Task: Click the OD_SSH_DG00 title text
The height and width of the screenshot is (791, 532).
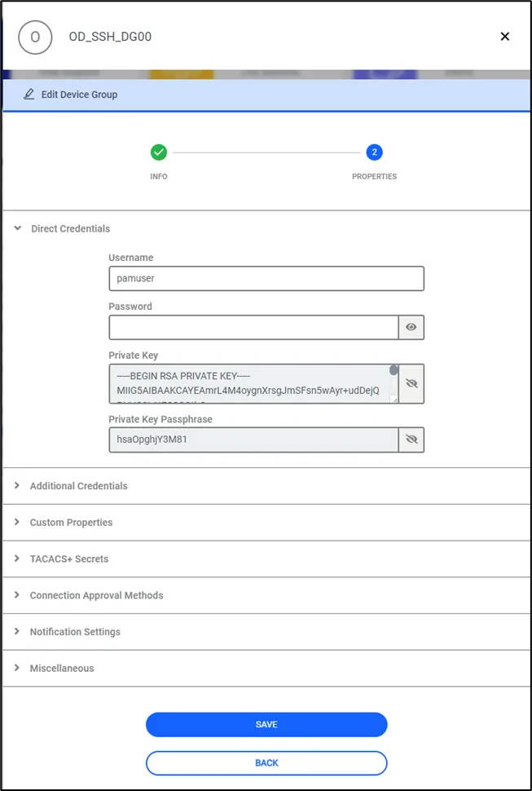Action: 110,37
